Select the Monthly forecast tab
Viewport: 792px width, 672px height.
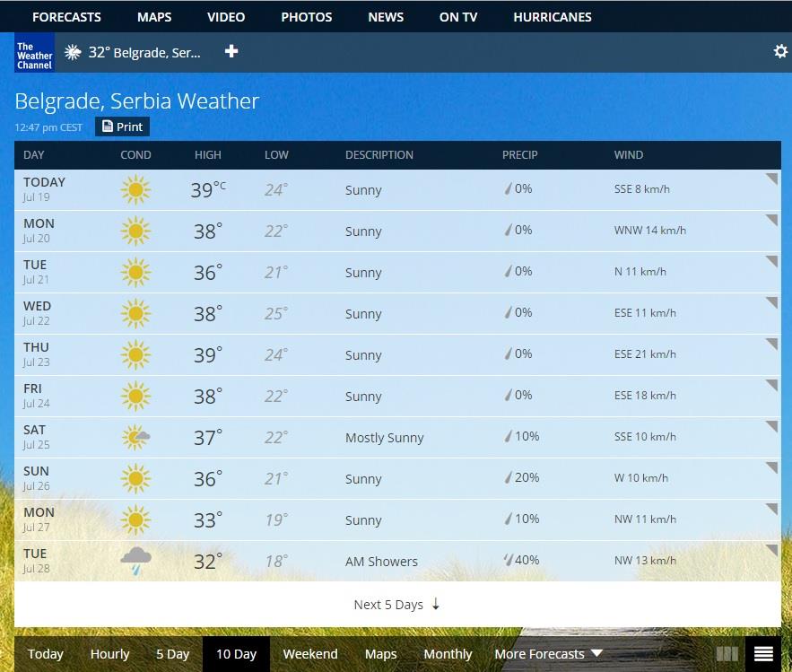448,654
